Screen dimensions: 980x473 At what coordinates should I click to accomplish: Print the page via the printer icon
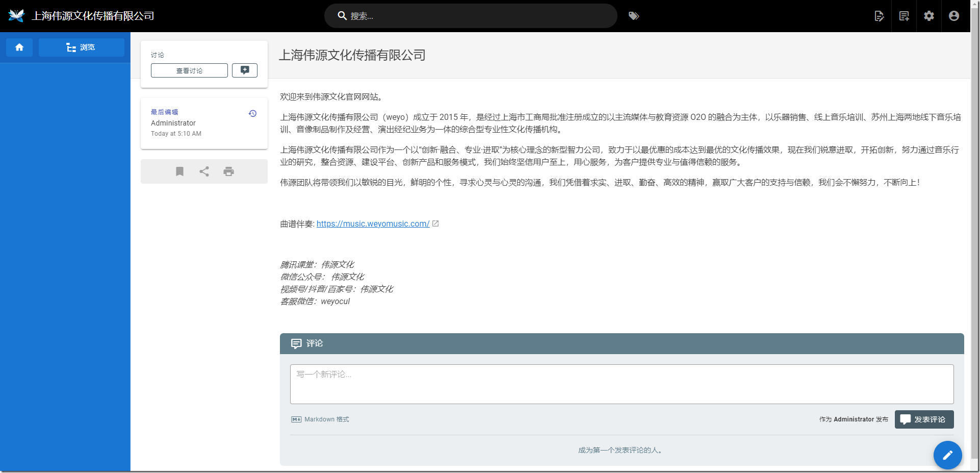click(228, 171)
